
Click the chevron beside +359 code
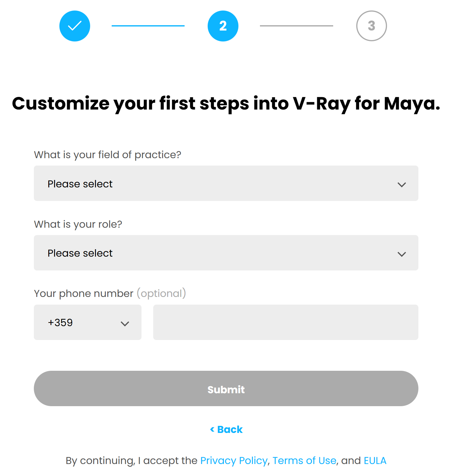[x=125, y=324]
